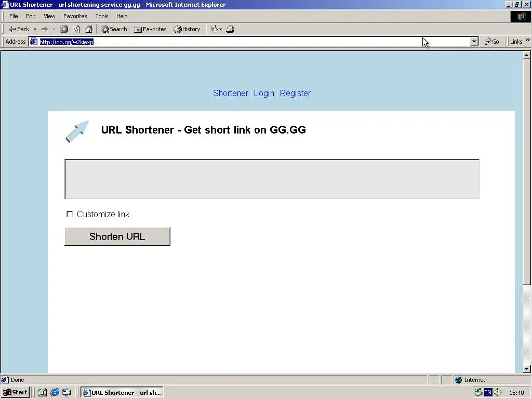
Task: Open the Help menu
Action: [122, 16]
